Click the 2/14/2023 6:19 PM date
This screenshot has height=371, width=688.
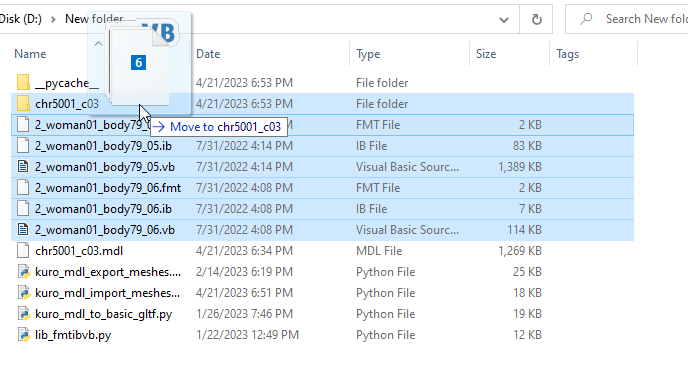coord(244,272)
